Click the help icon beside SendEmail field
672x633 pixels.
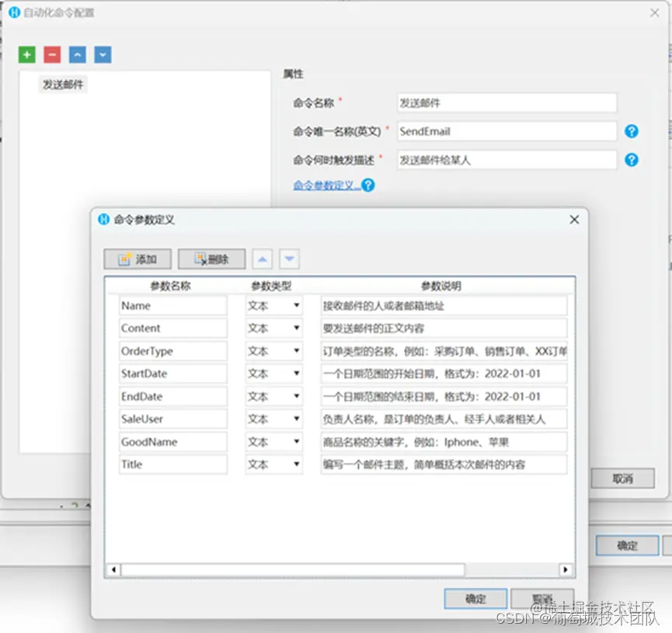632,131
